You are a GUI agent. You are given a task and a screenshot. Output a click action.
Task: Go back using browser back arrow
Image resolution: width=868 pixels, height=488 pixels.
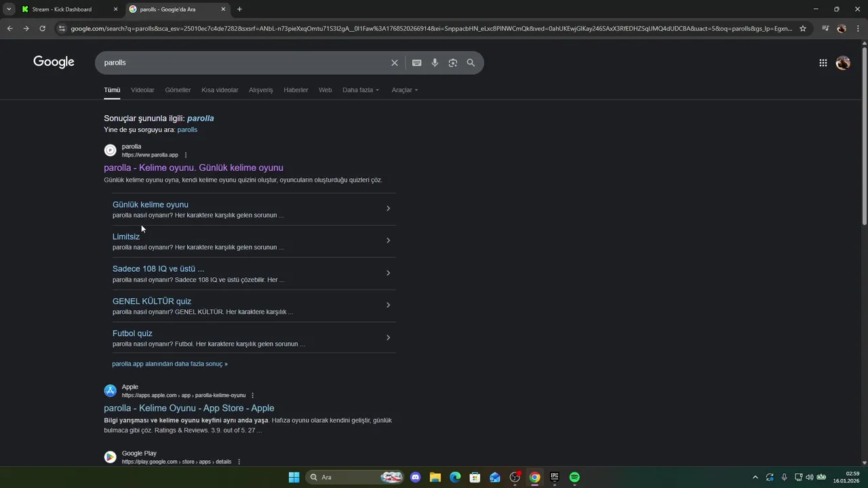point(9,28)
